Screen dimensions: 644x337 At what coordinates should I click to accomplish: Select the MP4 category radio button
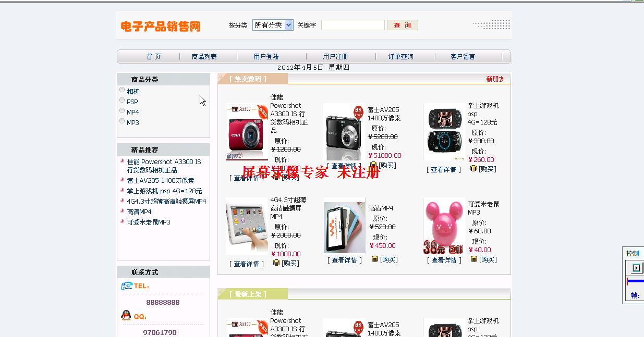[122, 110]
